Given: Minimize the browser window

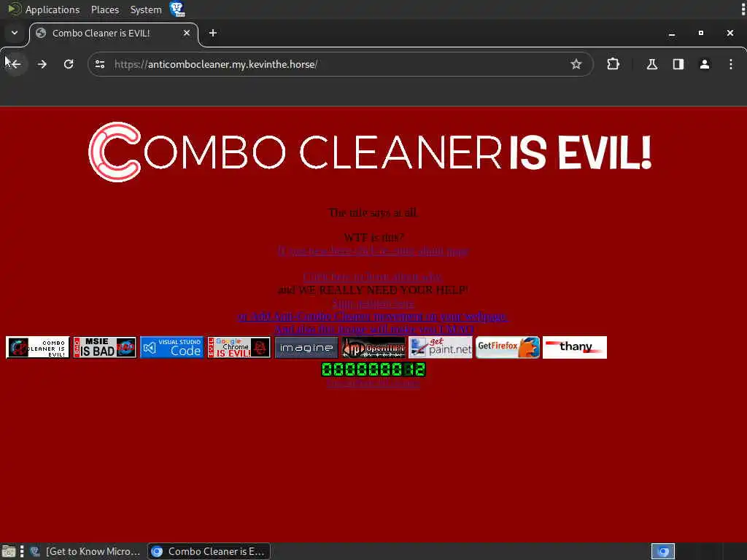Looking at the screenshot, I should pyautogui.click(x=672, y=34).
